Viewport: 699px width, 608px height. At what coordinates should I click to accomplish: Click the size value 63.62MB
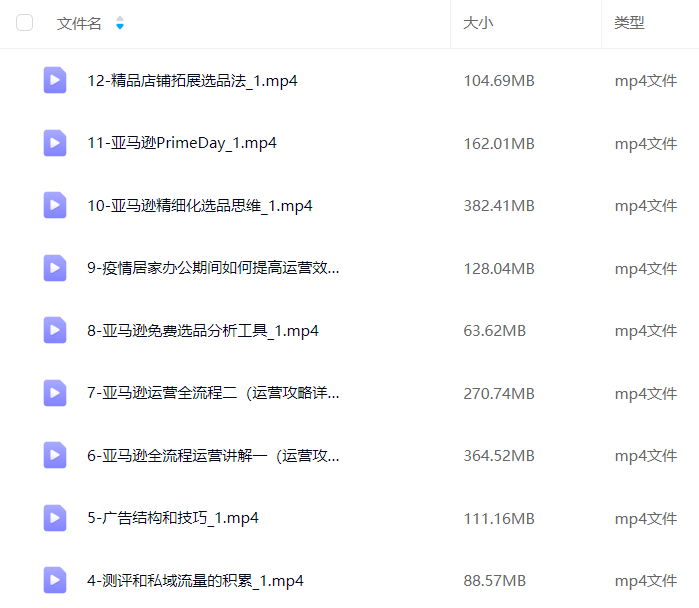click(494, 331)
